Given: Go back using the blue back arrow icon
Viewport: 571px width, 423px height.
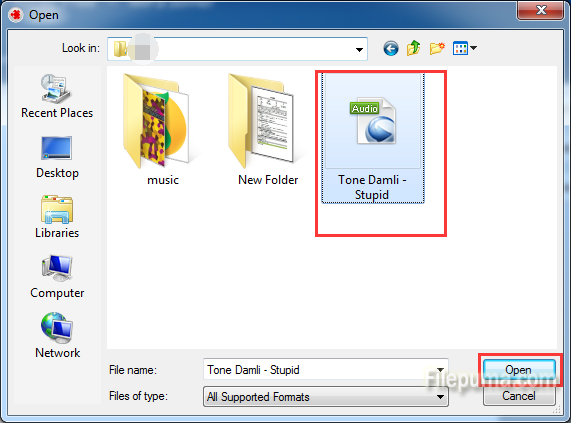Looking at the screenshot, I should click(391, 48).
